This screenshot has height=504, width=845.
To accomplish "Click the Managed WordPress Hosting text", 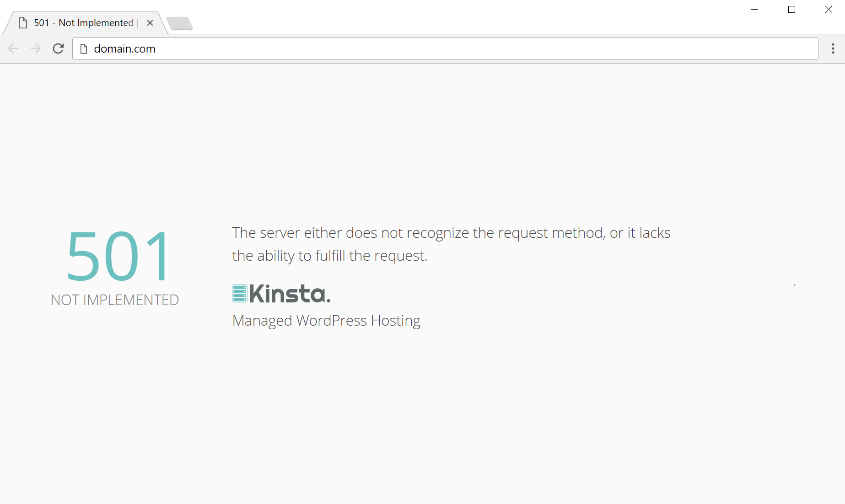I will [x=326, y=320].
